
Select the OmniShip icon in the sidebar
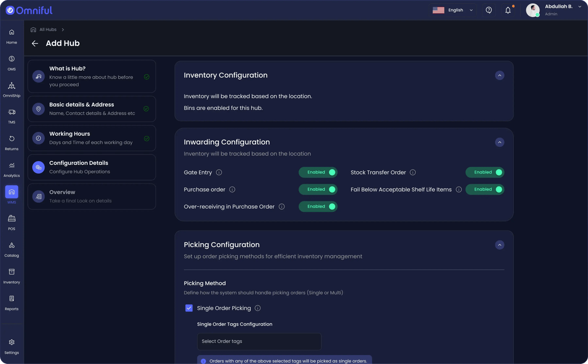click(11, 89)
